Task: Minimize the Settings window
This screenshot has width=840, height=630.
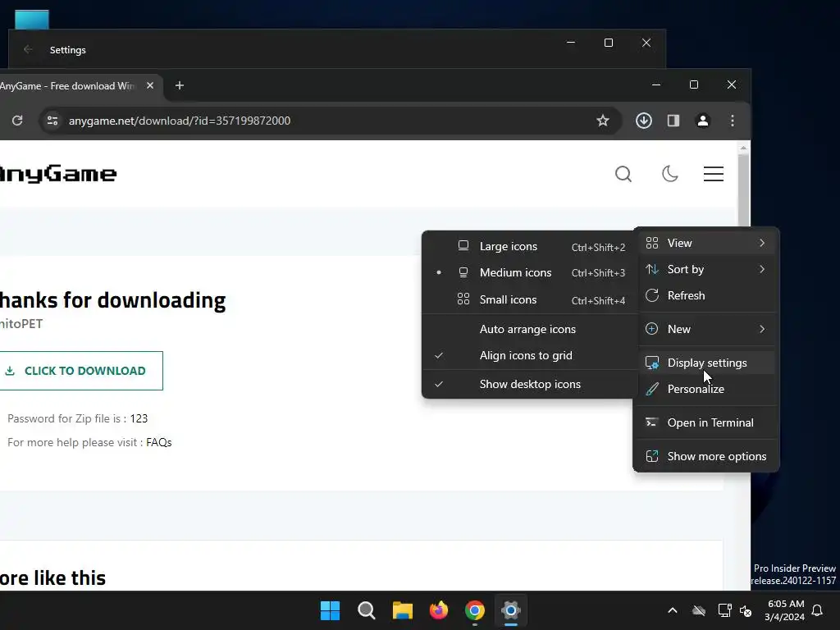Action: (x=571, y=43)
